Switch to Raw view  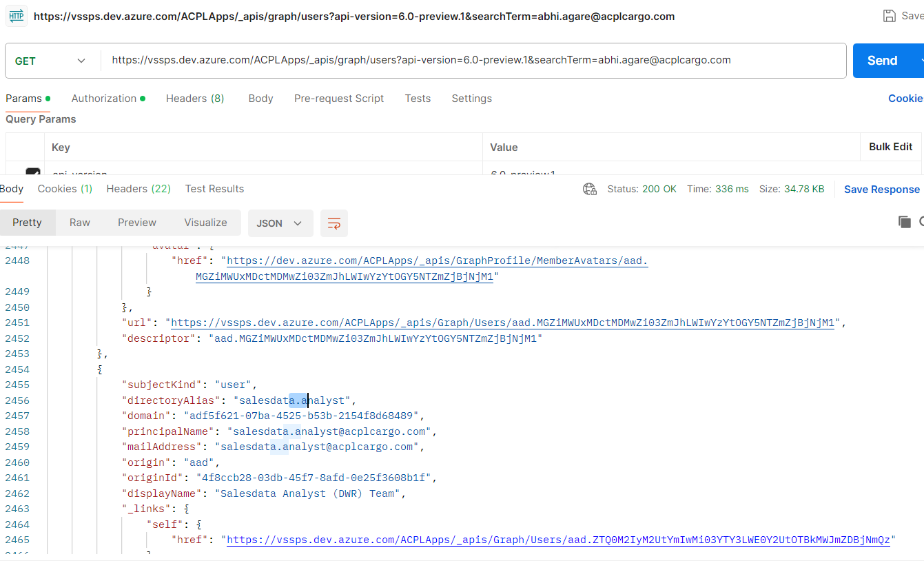tap(80, 223)
